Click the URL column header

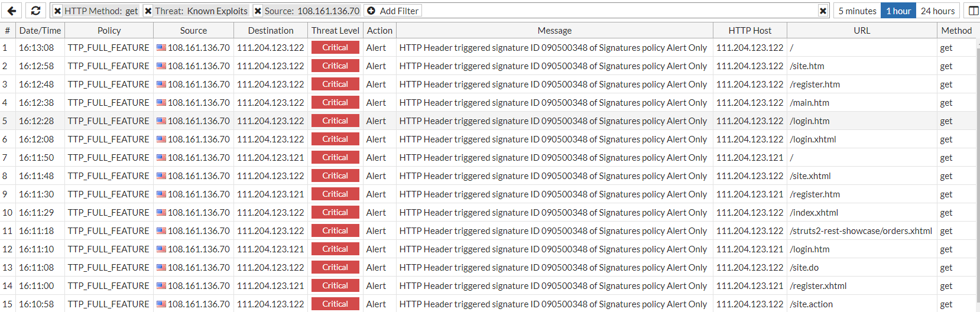(862, 31)
